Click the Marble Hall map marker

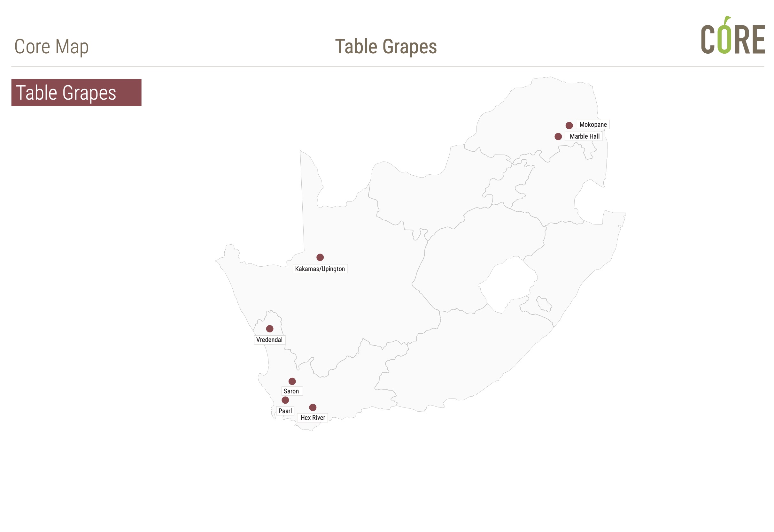[x=558, y=136]
